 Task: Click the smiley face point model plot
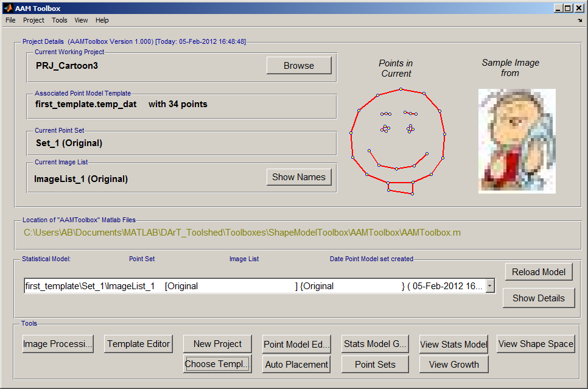397,141
